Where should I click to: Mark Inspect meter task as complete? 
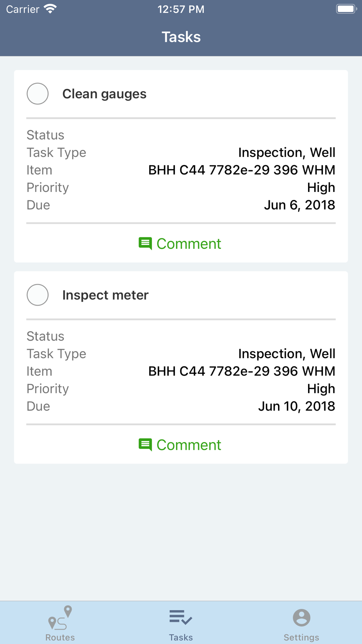click(x=38, y=295)
